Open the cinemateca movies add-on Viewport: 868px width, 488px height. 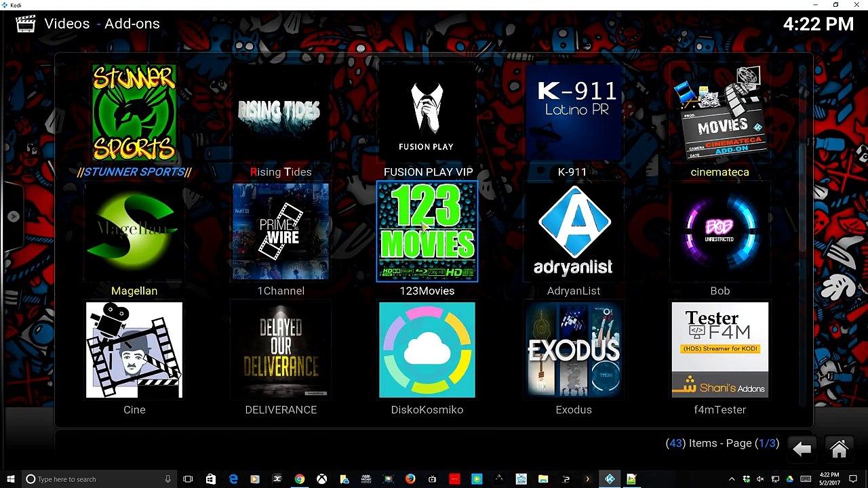point(720,113)
